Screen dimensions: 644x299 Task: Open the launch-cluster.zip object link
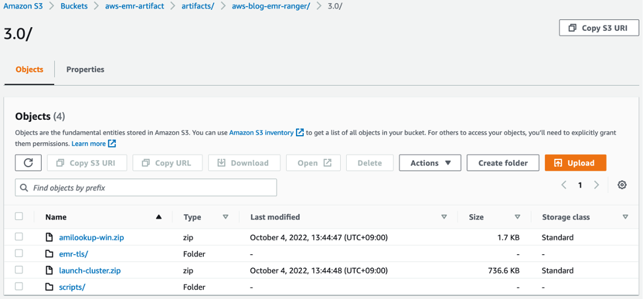pyautogui.click(x=90, y=271)
